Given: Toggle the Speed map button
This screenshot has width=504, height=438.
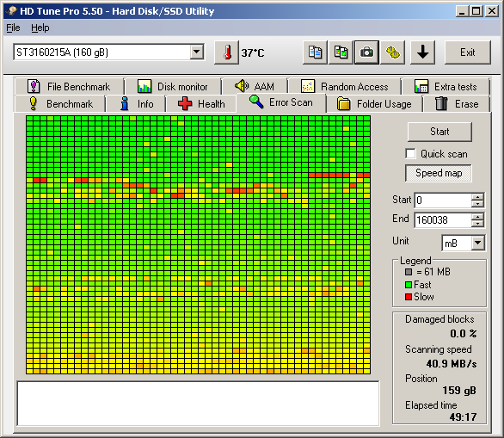Looking at the screenshot, I should click(439, 173).
